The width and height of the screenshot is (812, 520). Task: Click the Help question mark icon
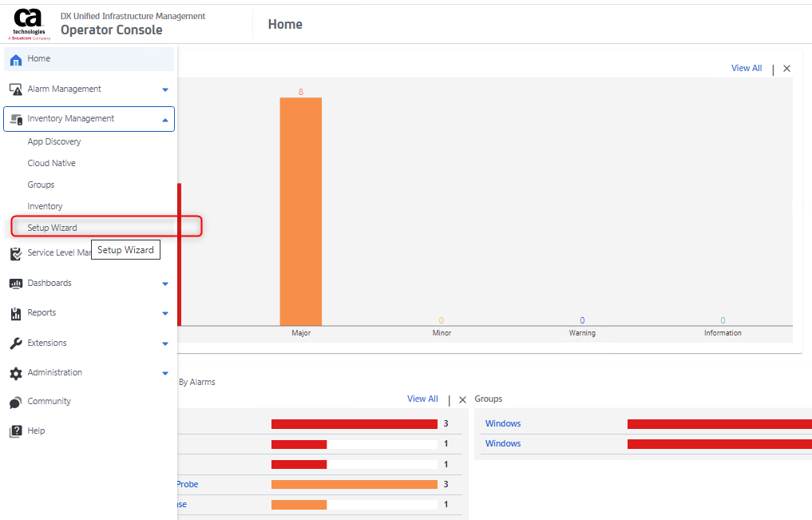pos(15,431)
